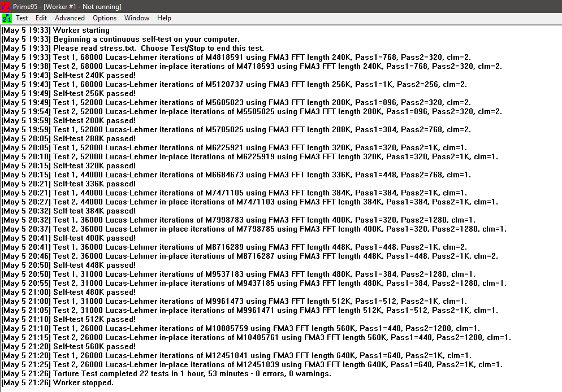The image size is (562, 392).
Task: Click 'Self-test 448K passed!' line
Action: pos(68,265)
